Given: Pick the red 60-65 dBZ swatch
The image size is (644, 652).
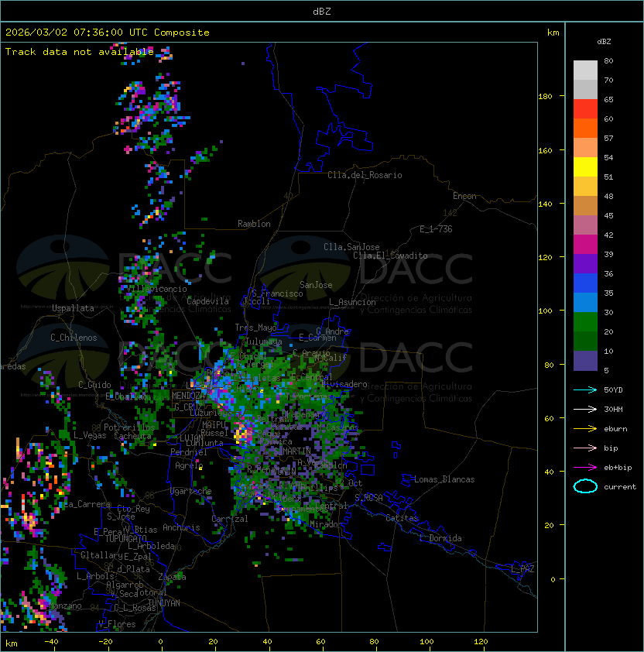Looking at the screenshot, I should point(585,109).
